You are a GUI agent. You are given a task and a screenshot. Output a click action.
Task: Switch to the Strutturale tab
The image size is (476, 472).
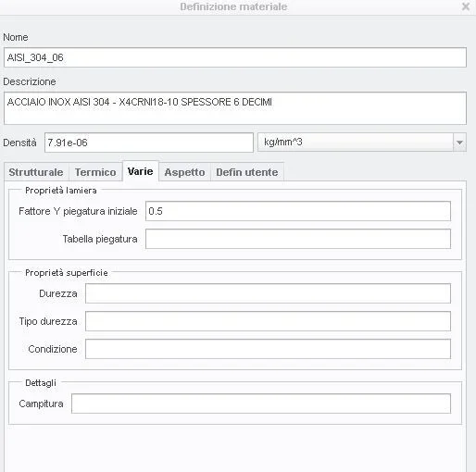36,172
